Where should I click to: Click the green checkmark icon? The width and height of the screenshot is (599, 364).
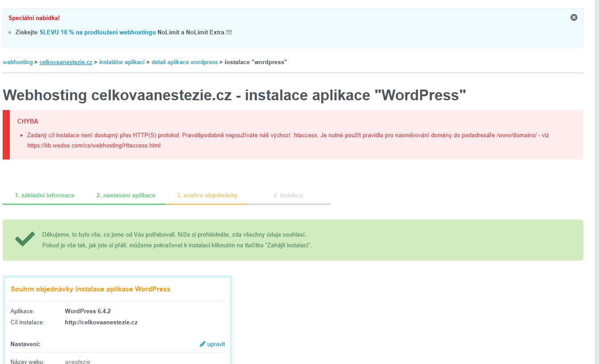pyautogui.click(x=25, y=239)
